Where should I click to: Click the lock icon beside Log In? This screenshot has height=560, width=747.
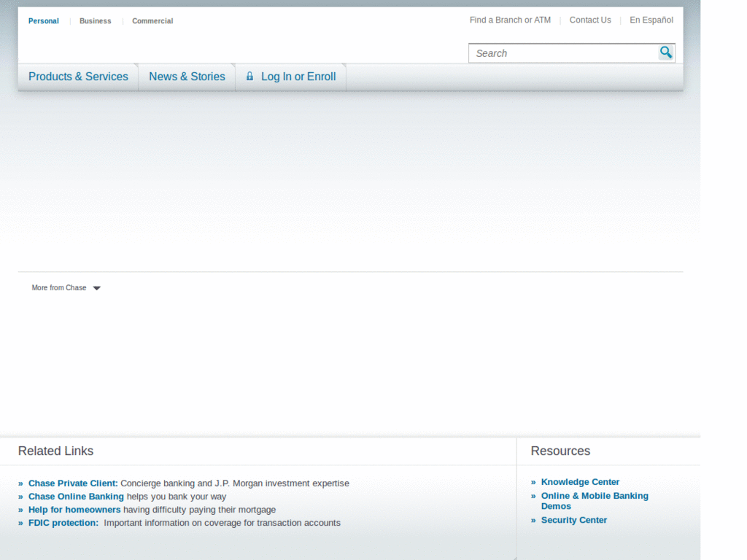coord(249,76)
